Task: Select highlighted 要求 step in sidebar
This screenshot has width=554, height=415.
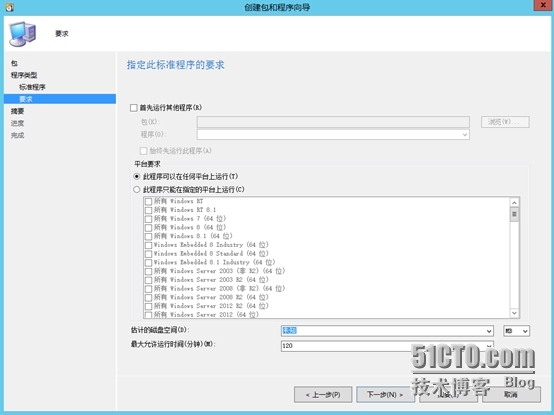Action: tap(60, 99)
